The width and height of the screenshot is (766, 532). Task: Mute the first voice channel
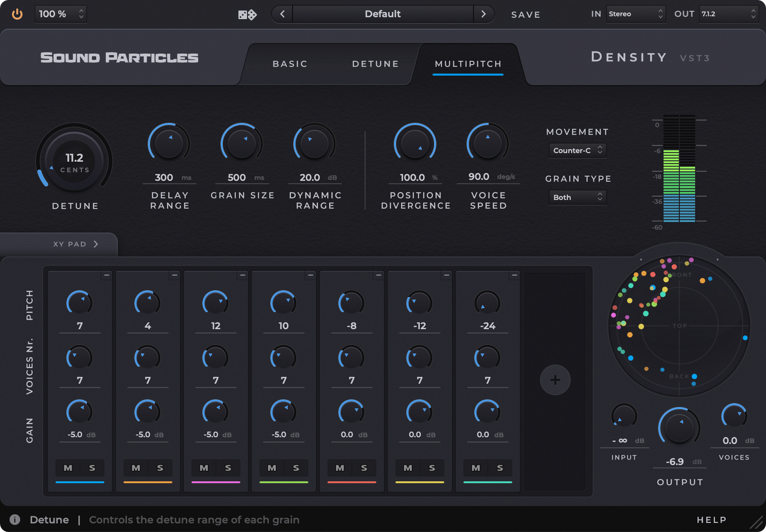point(68,468)
